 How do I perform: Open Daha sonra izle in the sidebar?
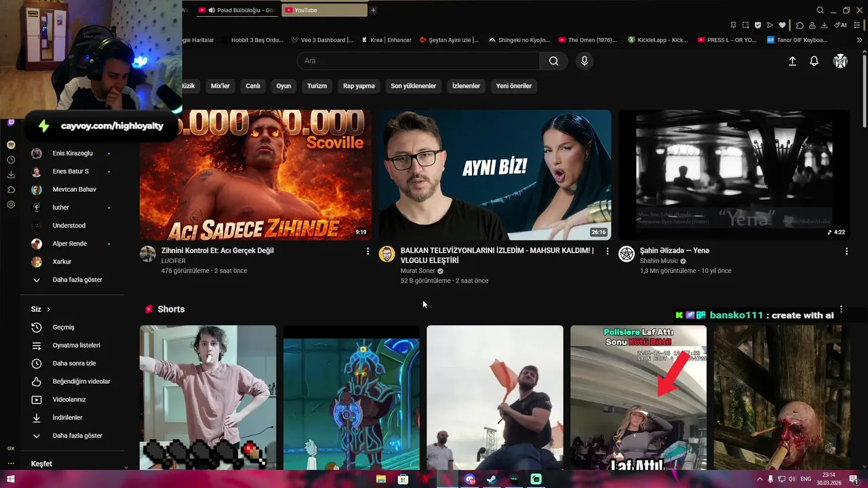click(x=72, y=363)
